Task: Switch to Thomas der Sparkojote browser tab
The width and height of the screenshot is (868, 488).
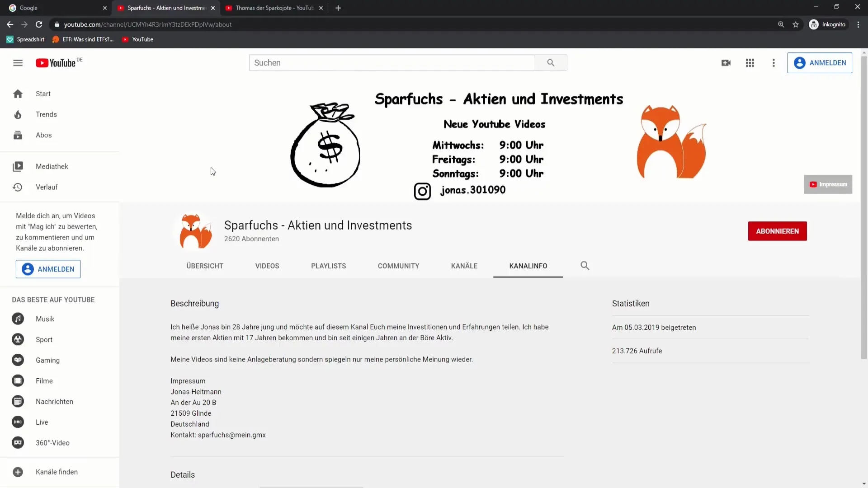Action: pyautogui.click(x=275, y=8)
